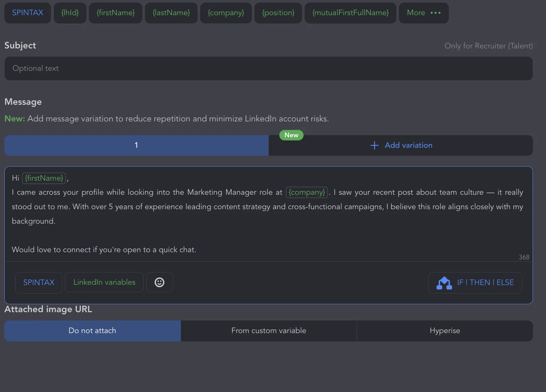Select the Hyperise image option
Image resolution: width=546 pixels, height=392 pixels.
coord(445,331)
